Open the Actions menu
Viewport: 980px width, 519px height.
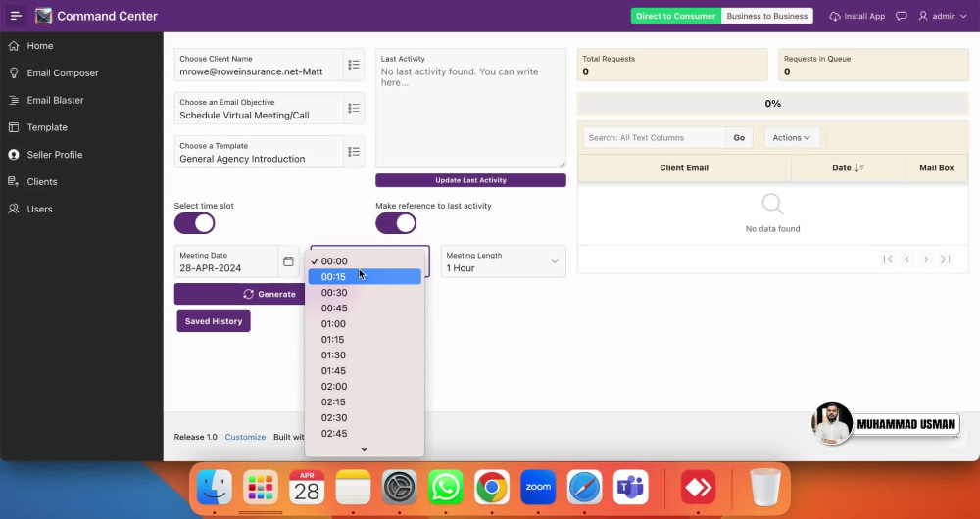tap(791, 137)
